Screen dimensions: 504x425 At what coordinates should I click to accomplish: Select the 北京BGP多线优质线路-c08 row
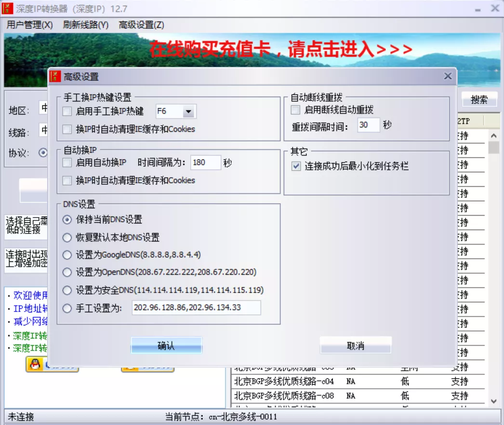pos(358,396)
